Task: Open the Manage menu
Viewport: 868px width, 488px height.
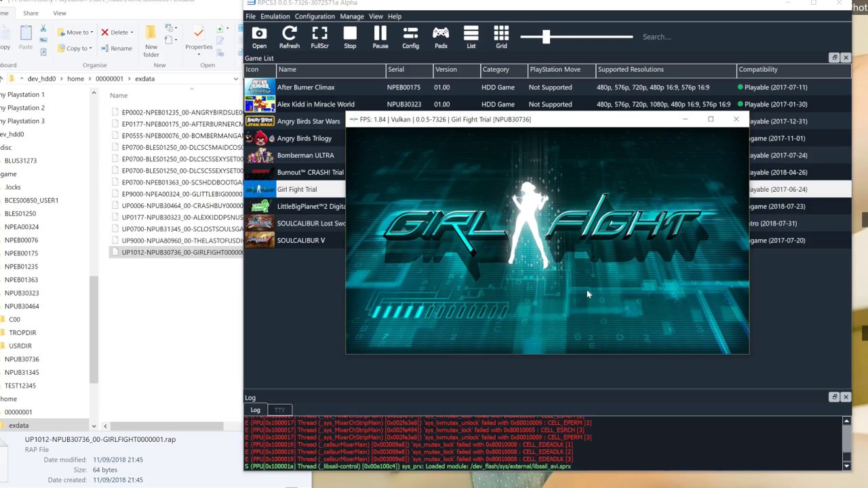Action: coord(351,16)
